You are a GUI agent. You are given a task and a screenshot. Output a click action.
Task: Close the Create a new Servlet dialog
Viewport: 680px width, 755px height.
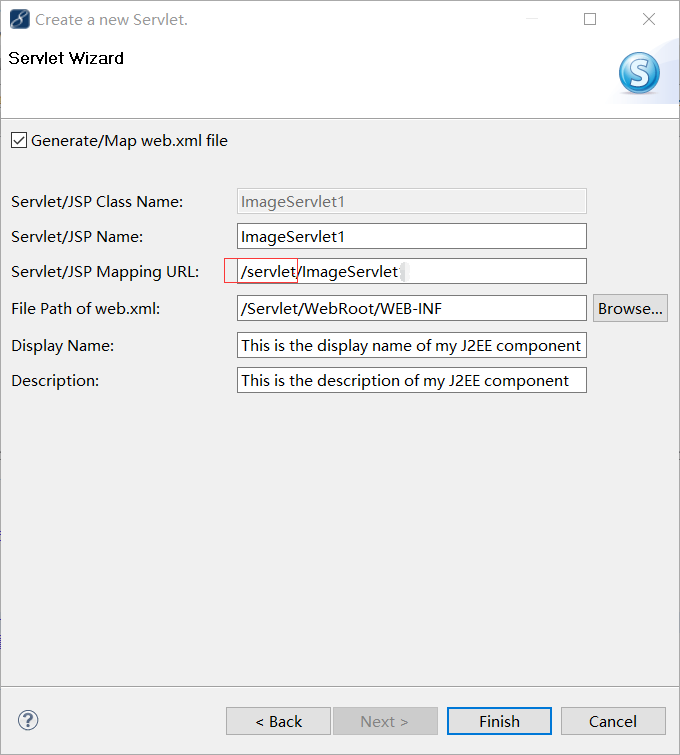point(649,19)
